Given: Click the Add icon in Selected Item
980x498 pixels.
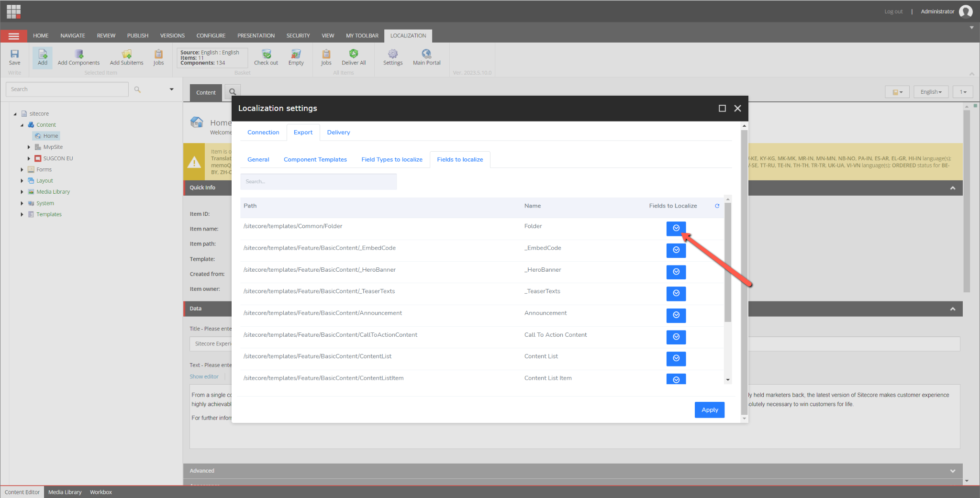Looking at the screenshot, I should coord(43,57).
